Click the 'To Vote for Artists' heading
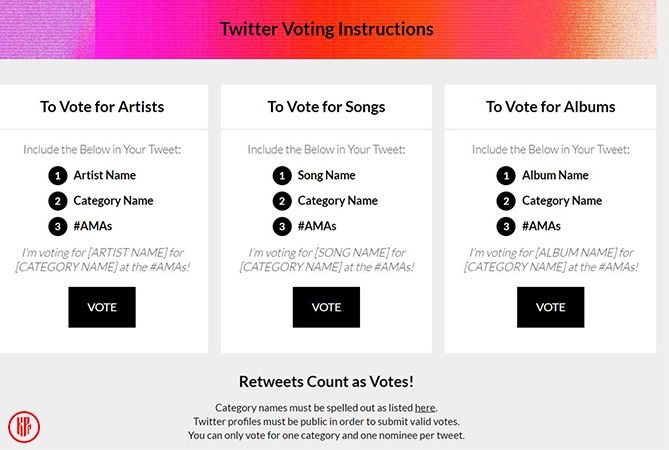 click(x=102, y=106)
